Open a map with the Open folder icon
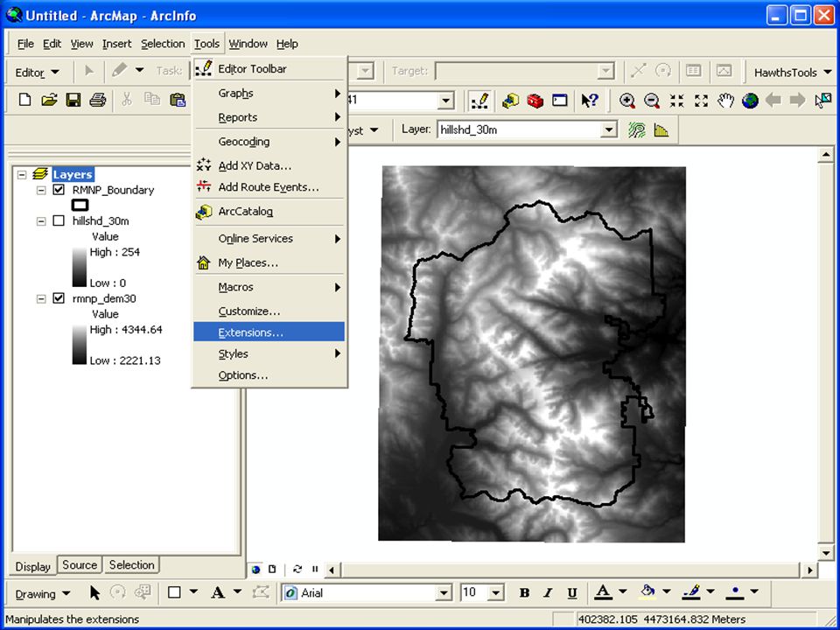Image resolution: width=840 pixels, height=630 pixels. [49, 100]
